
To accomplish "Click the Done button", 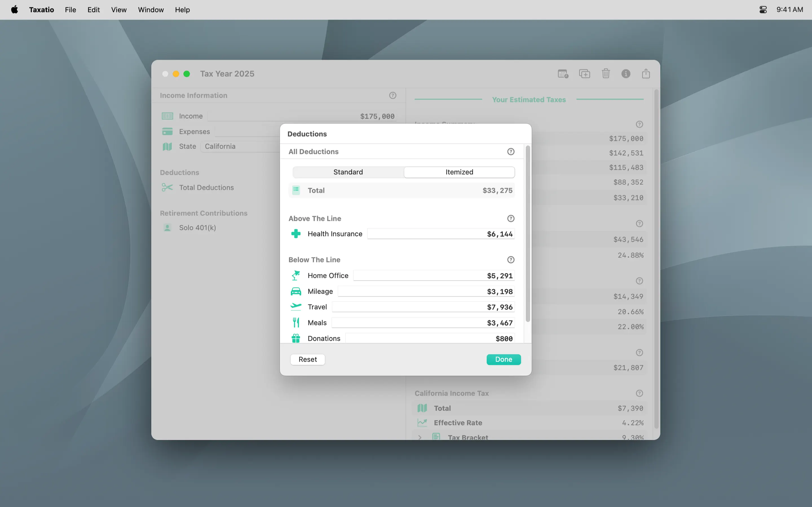I will 503,359.
